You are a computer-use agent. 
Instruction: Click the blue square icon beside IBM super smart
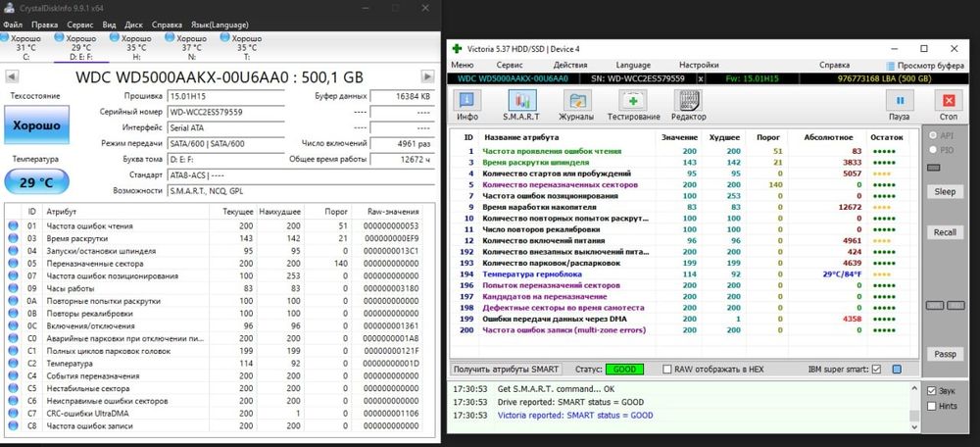tap(897, 370)
